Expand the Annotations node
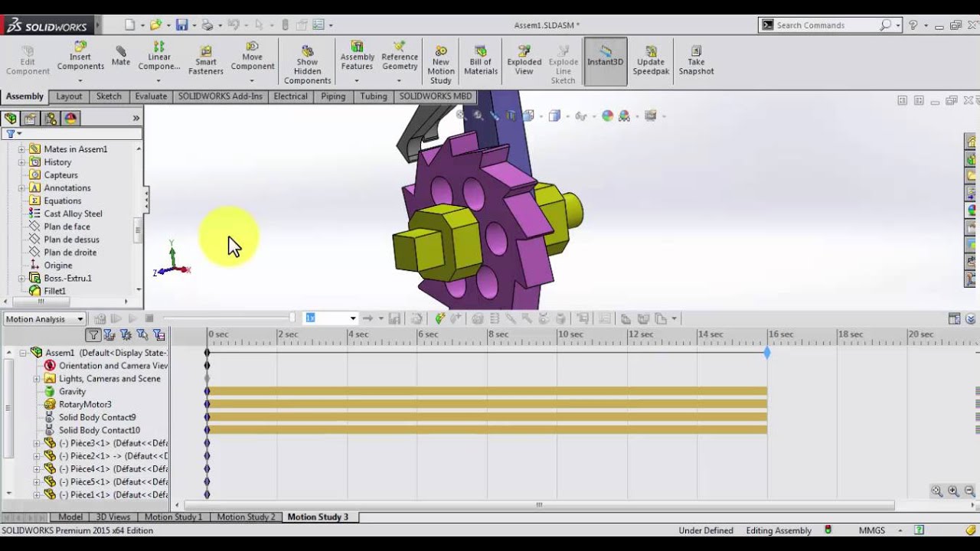The image size is (980, 551). coord(21,188)
